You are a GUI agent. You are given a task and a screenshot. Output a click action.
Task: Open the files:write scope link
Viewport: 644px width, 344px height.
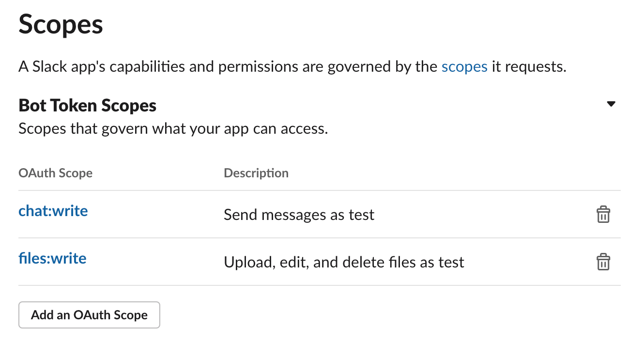52,258
